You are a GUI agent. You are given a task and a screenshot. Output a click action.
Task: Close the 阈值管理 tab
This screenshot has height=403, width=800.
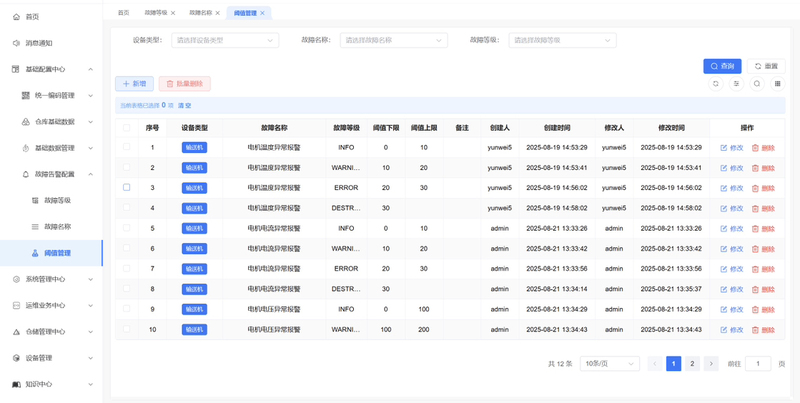pyautogui.click(x=262, y=13)
